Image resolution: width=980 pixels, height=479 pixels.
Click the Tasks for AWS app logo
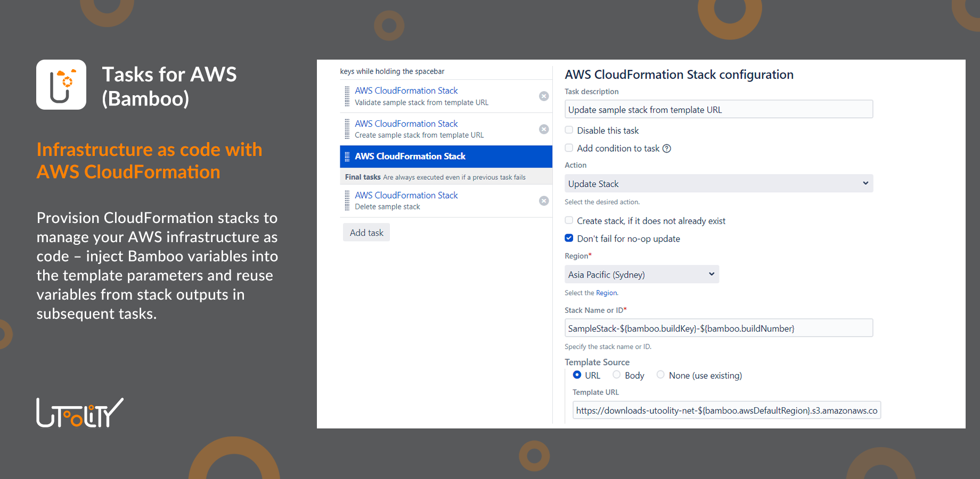(61, 85)
